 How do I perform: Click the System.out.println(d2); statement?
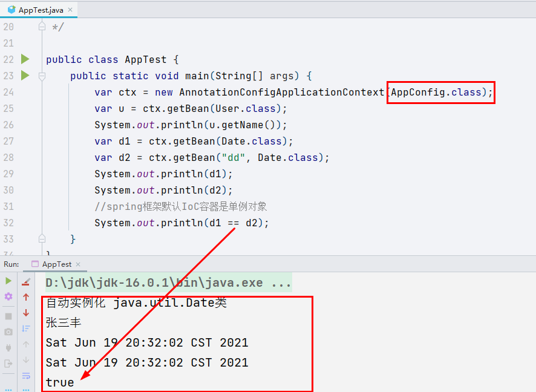(x=163, y=191)
